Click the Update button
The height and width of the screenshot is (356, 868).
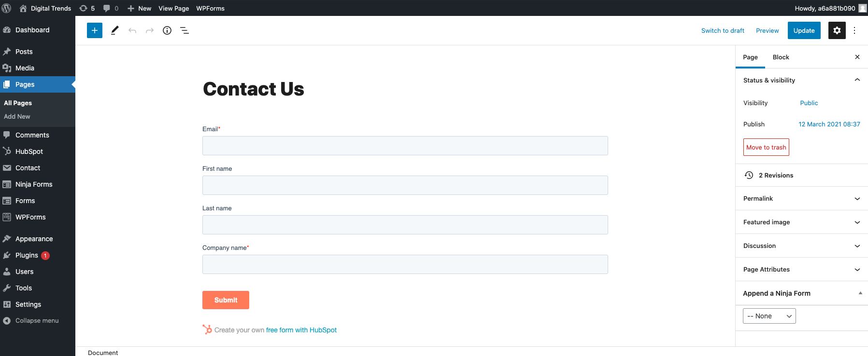pos(804,30)
